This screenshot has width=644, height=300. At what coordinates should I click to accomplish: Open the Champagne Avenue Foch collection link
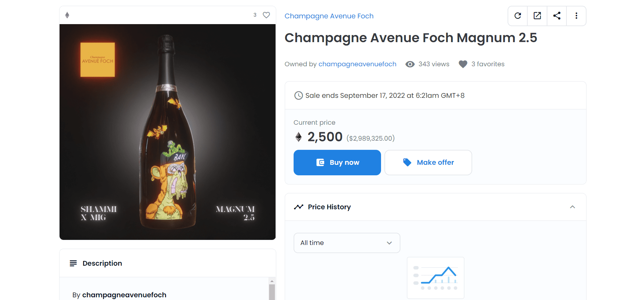[329, 16]
